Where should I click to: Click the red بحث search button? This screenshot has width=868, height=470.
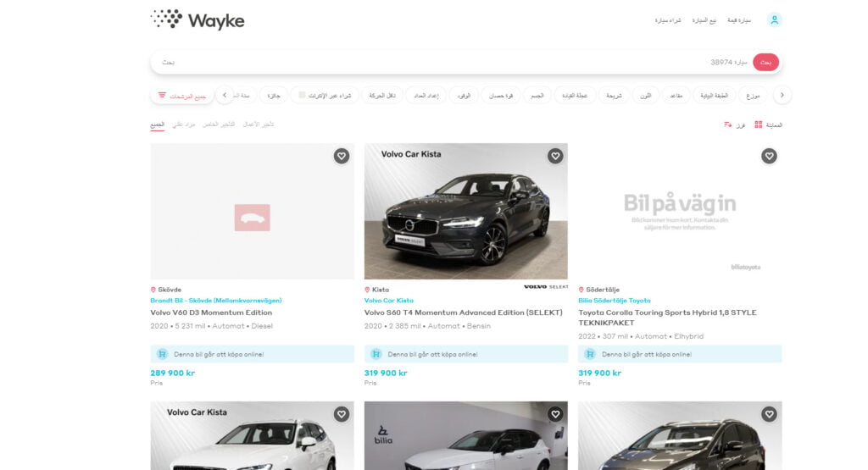(x=765, y=62)
